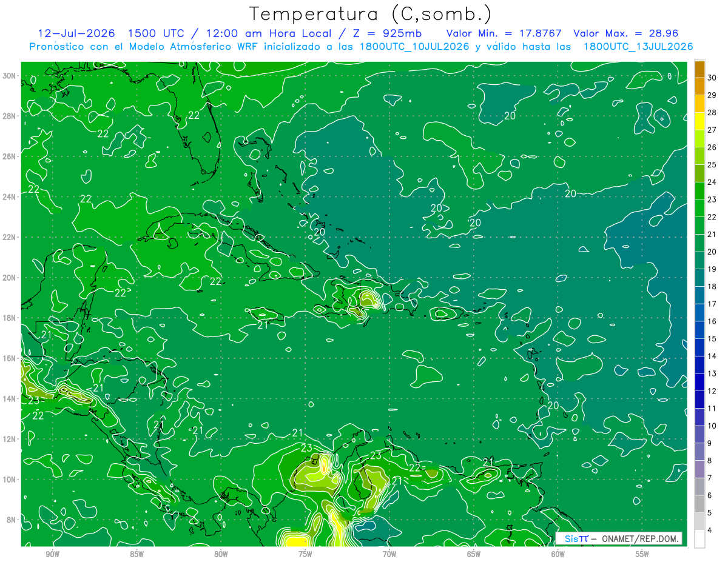Viewport: 728px width, 562px height.
Task: Click the 'ONAMET/REP.DOM.' credit label
Action: 641,538
